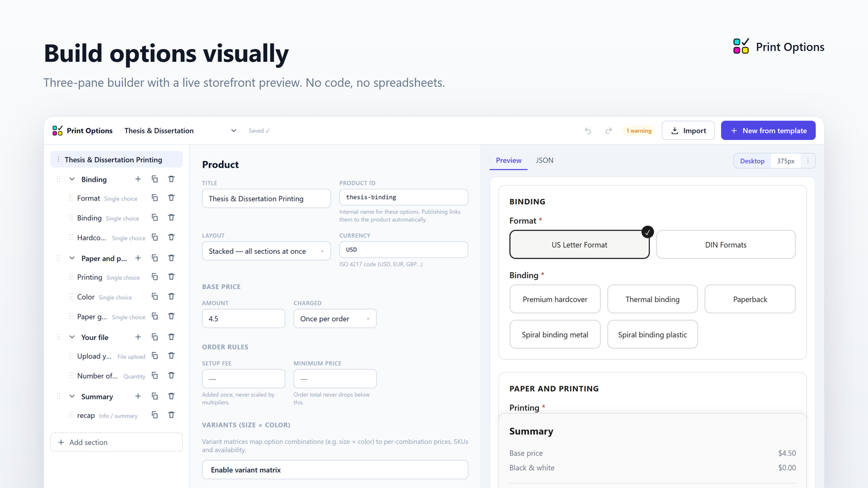Choose Spiral binding plastic
This screenshot has height=488, width=868.
[x=653, y=335]
